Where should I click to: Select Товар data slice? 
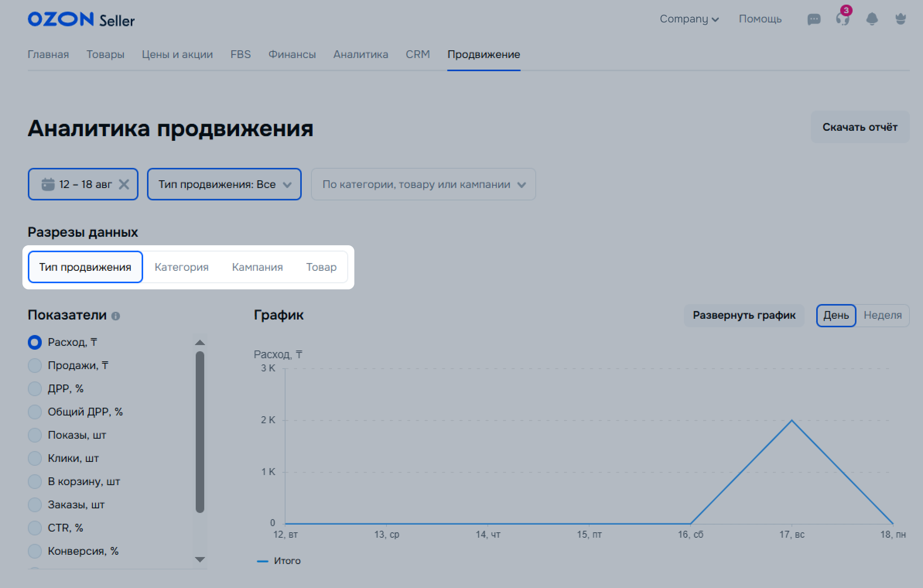tap(321, 267)
